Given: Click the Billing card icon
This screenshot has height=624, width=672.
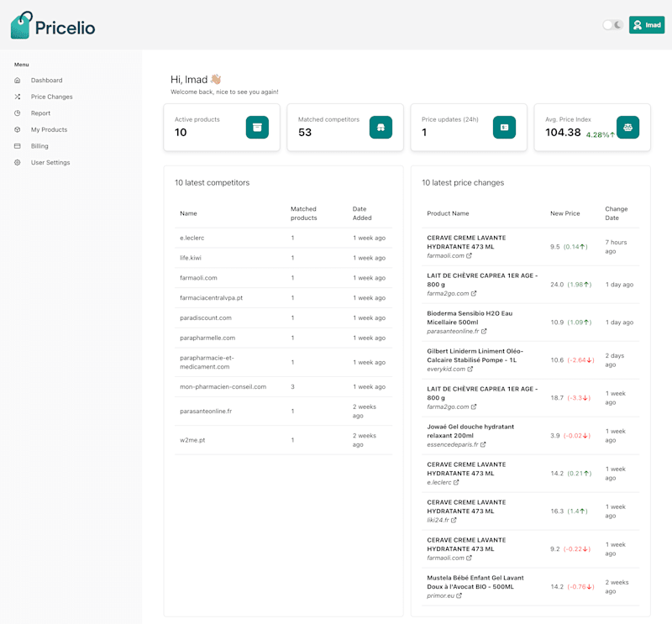Looking at the screenshot, I should coord(17,146).
